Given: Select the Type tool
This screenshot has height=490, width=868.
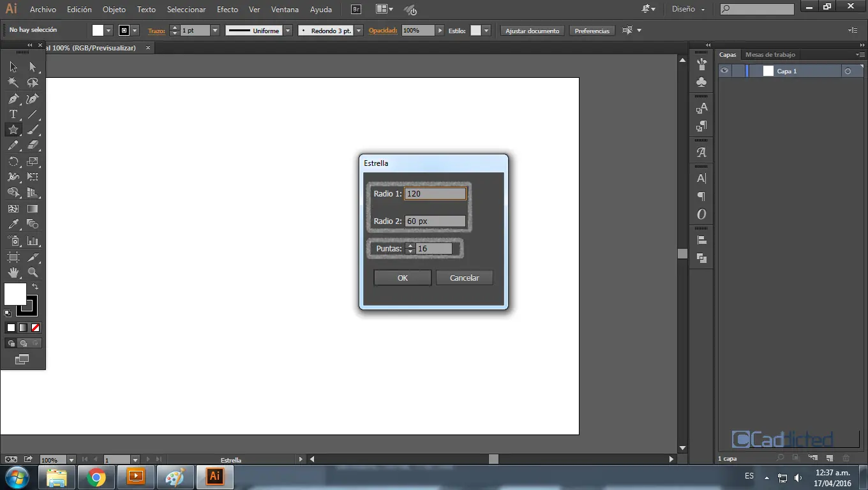Looking at the screenshot, I should [13, 114].
